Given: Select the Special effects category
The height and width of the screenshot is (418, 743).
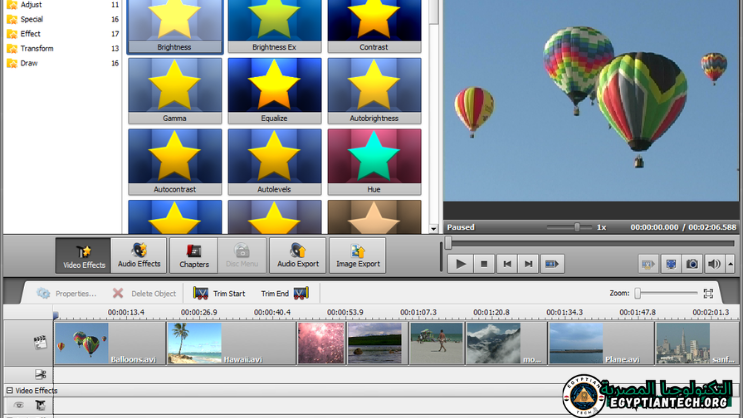Looking at the screenshot, I should click(32, 19).
